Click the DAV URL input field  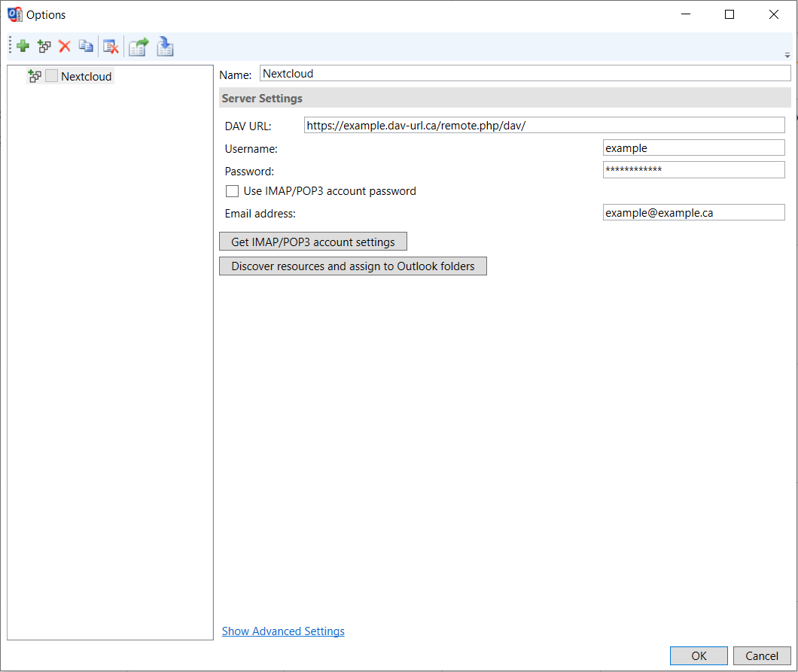pos(544,125)
